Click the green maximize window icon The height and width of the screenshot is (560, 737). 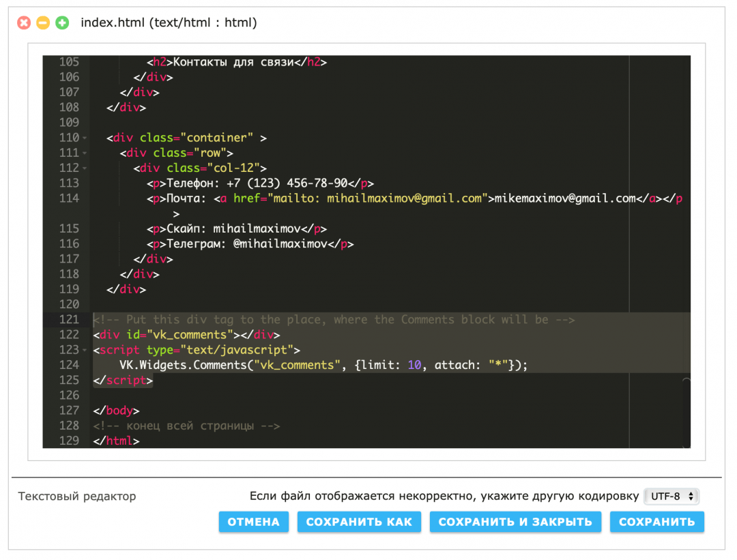[62, 23]
